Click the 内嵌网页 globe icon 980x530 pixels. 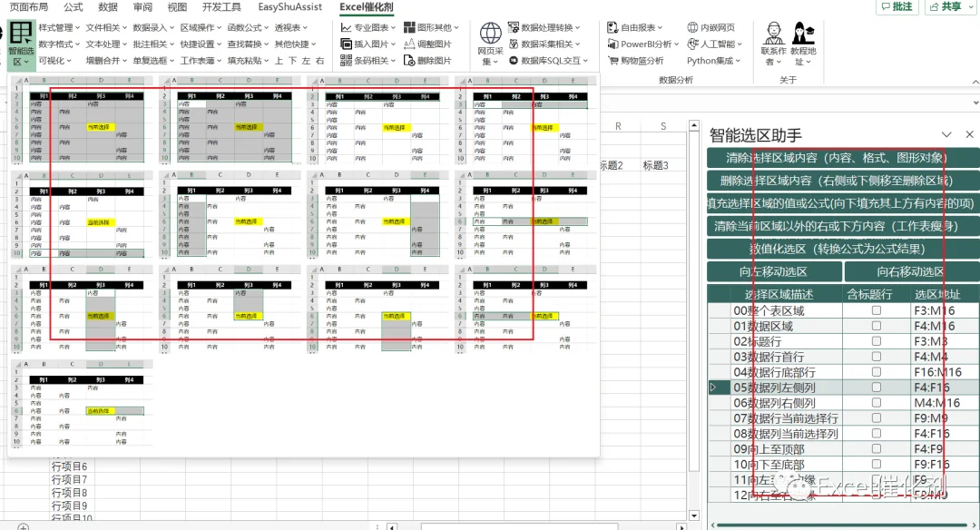692,27
